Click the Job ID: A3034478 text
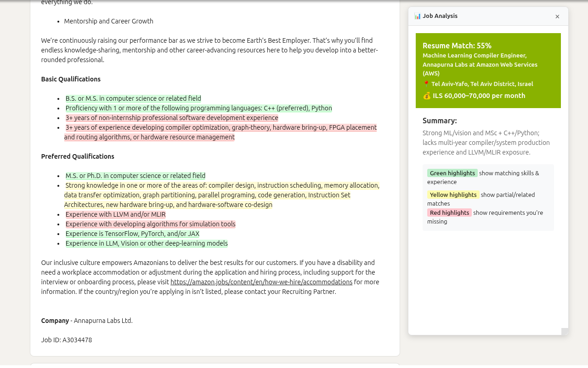Screen dimensions: 588x368 [67, 340]
